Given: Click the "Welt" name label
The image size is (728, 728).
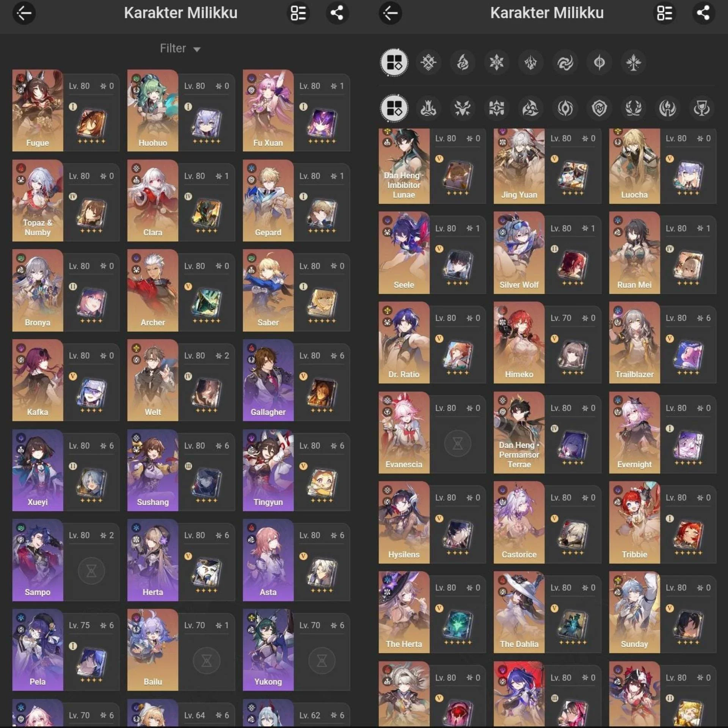Looking at the screenshot, I should point(153,412).
